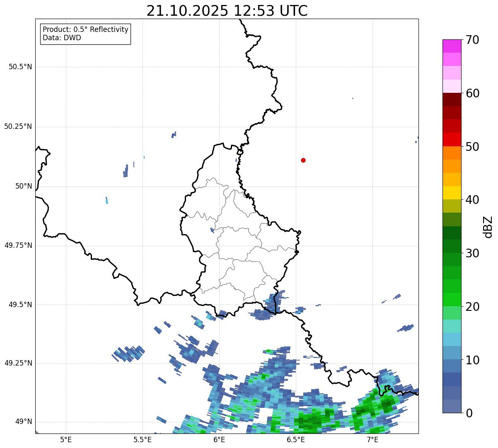Click the 49.75°N latitude label

click(x=18, y=245)
